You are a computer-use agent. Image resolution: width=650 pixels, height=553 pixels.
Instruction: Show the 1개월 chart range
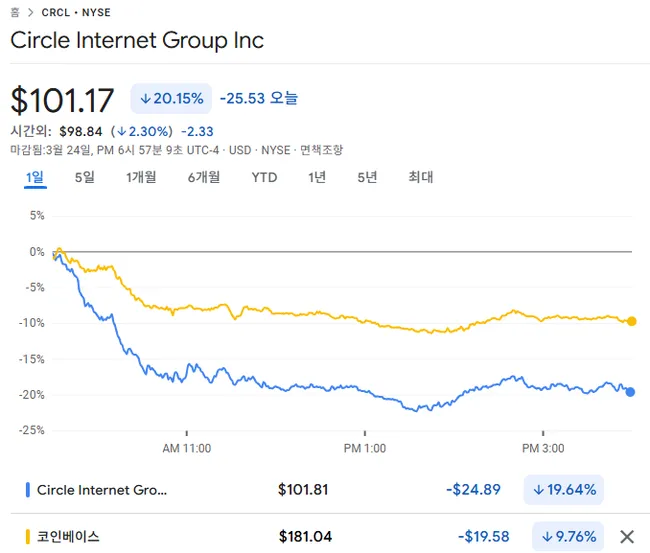(141, 178)
